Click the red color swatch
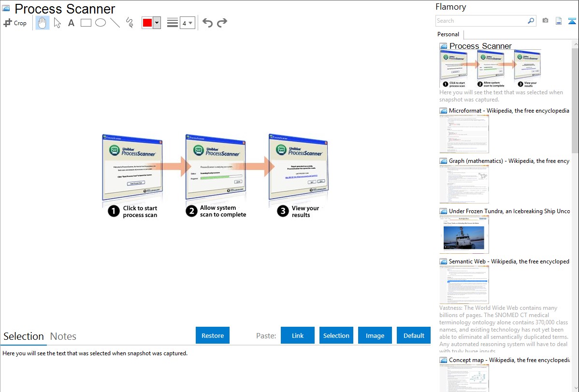This screenshot has height=392, width=579. point(147,23)
